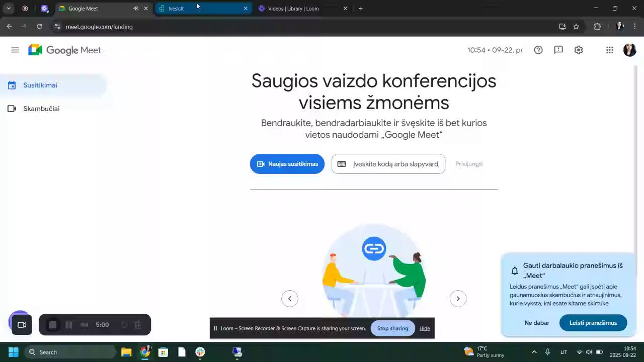This screenshot has height=362, width=644.
Task: Close the Įveskit tab
Action: [246, 9]
